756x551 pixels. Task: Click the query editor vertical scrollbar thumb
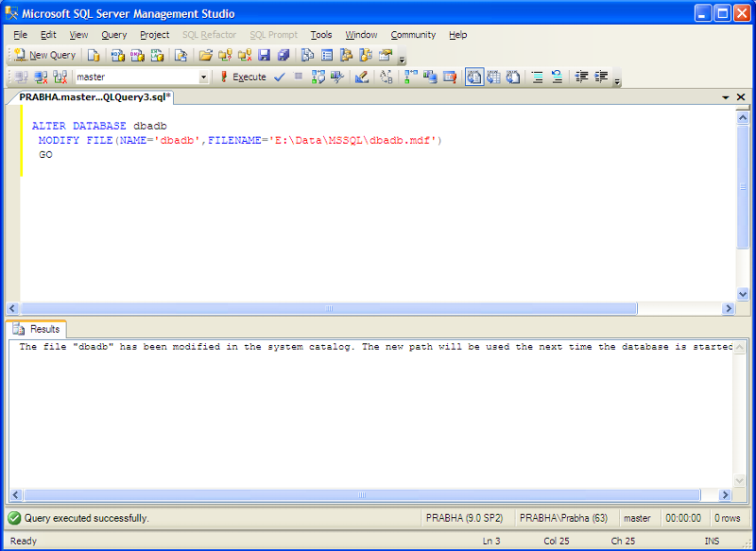[743, 187]
